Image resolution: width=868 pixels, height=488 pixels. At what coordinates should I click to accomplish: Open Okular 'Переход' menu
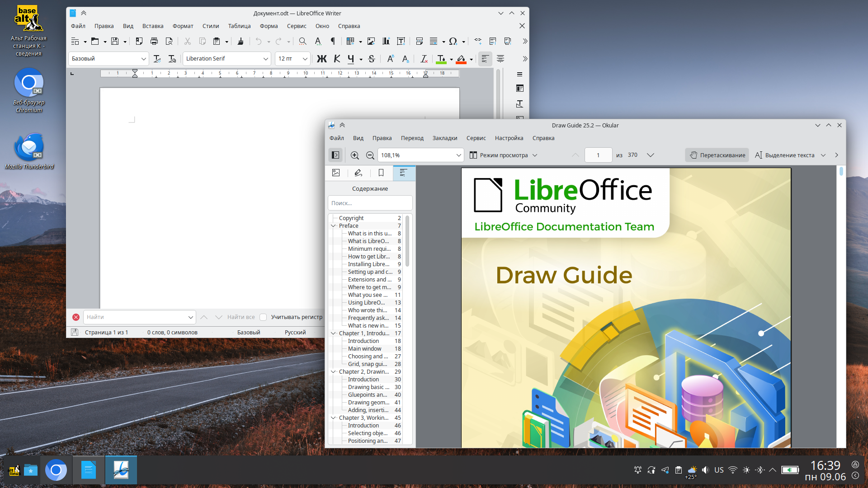412,138
